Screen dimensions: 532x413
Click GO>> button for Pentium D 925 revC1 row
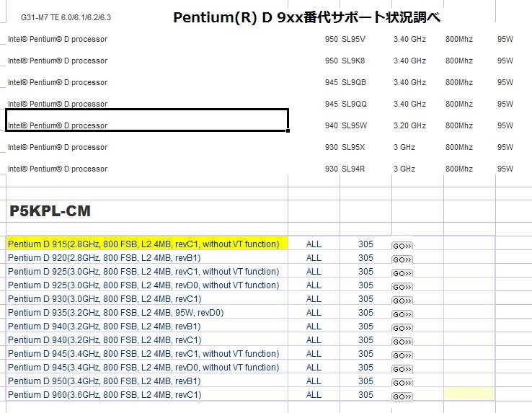coord(402,273)
